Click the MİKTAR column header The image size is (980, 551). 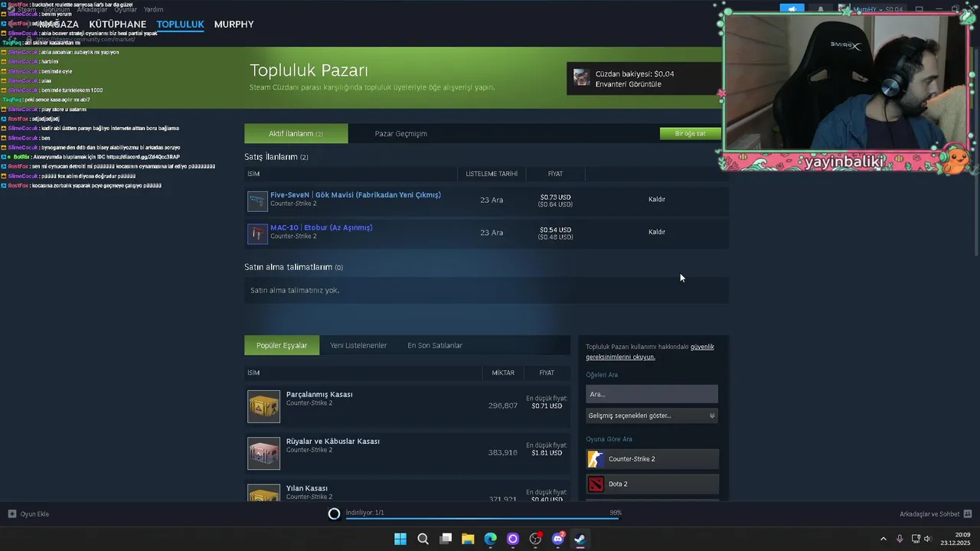click(x=503, y=373)
